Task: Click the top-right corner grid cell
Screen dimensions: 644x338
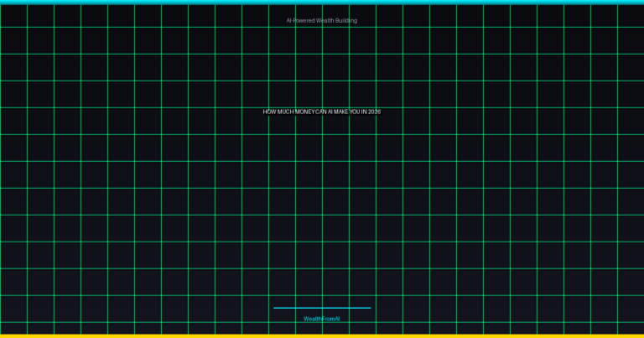Action: tap(631, 16)
